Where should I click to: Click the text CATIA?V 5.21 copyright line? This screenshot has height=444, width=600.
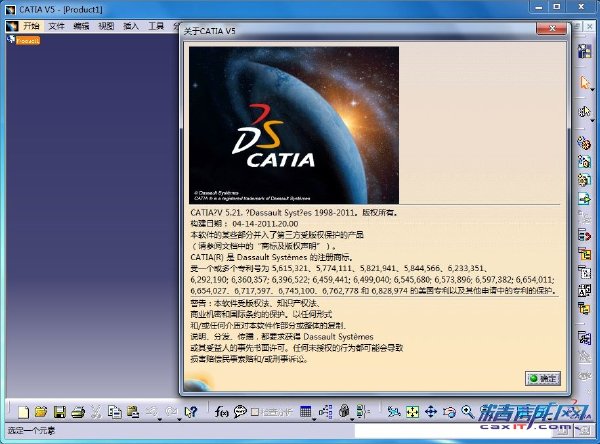(293, 212)
